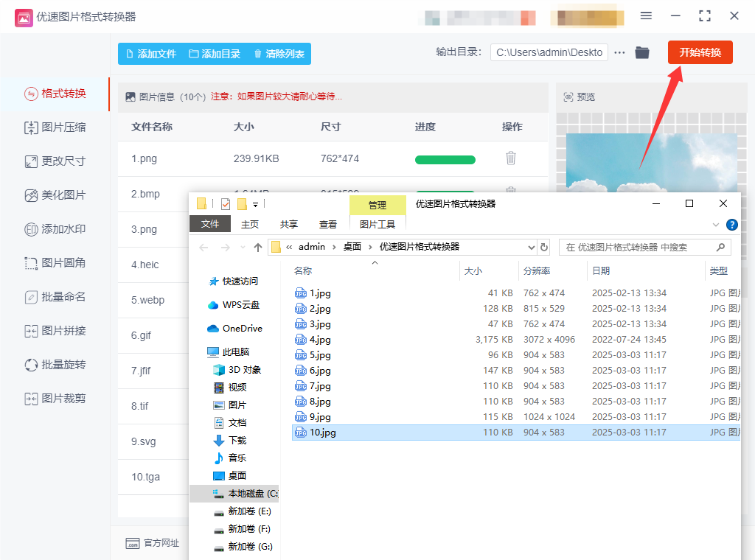Sort files by the 名称 column header

click(x=375, y=271)
